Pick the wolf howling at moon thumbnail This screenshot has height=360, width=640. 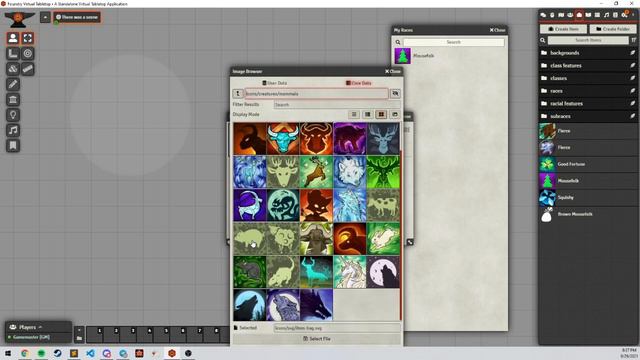(383, 272)
